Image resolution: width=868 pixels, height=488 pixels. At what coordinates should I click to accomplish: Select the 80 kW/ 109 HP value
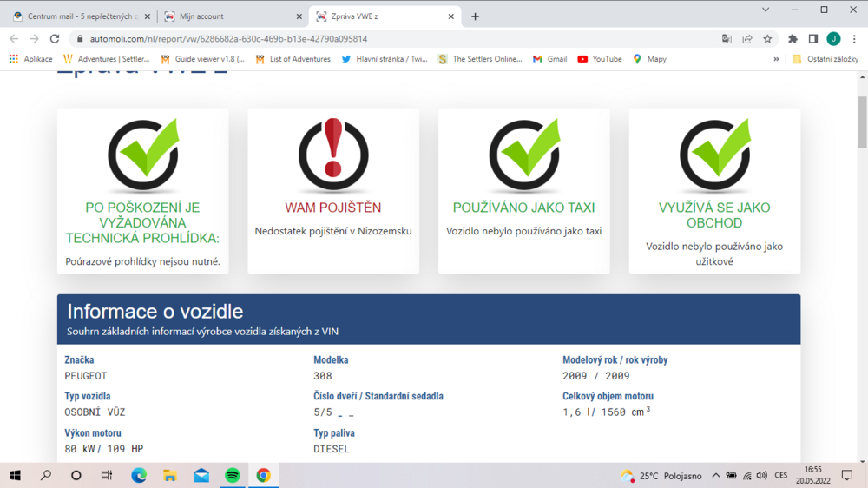pyautogui.click(x=104, y=449)
